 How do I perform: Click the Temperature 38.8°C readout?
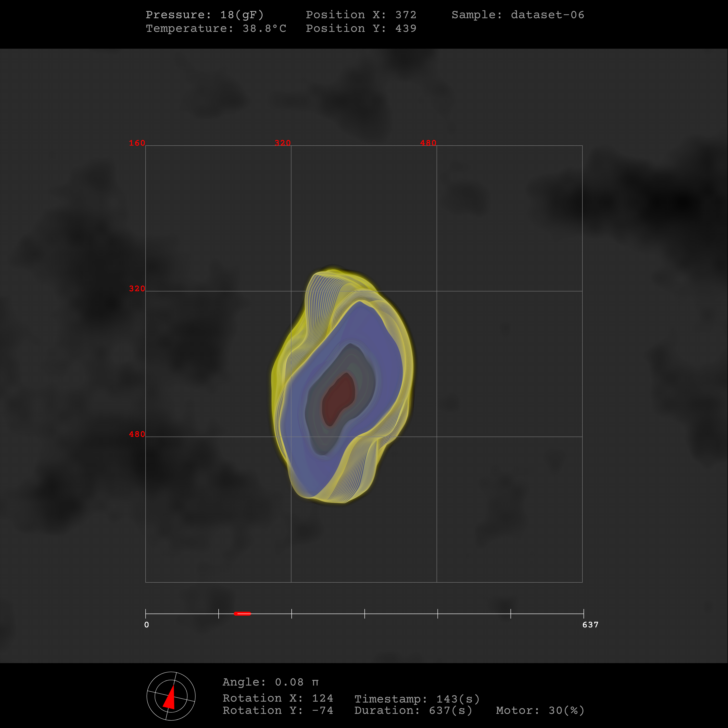[216, 28]
